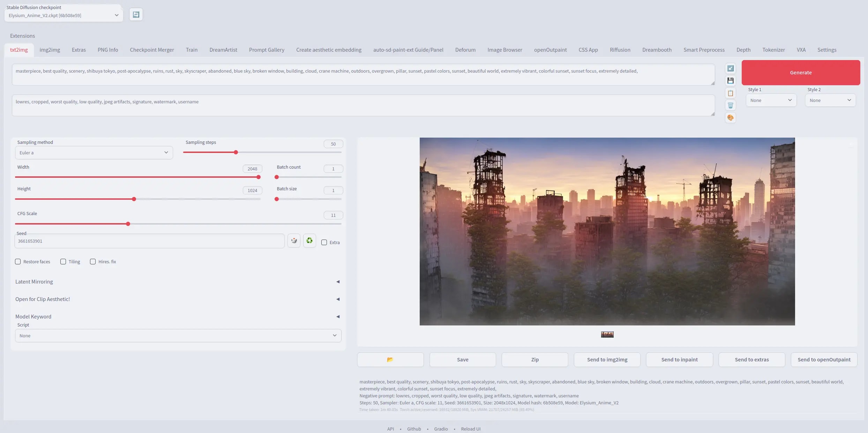Enable the Restore faces checkbox
Screen dimensions: 868x433
(x=18, y=262)
